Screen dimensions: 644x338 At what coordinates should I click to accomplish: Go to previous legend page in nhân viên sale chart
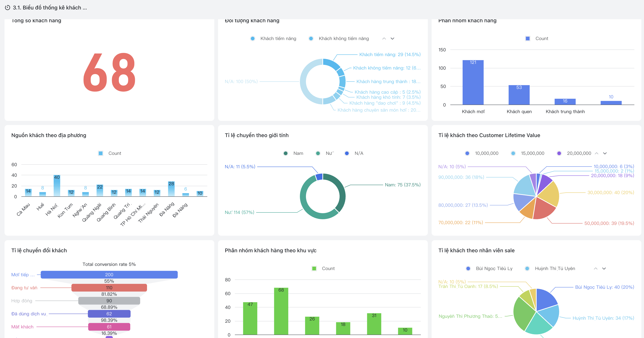(595, 268)
